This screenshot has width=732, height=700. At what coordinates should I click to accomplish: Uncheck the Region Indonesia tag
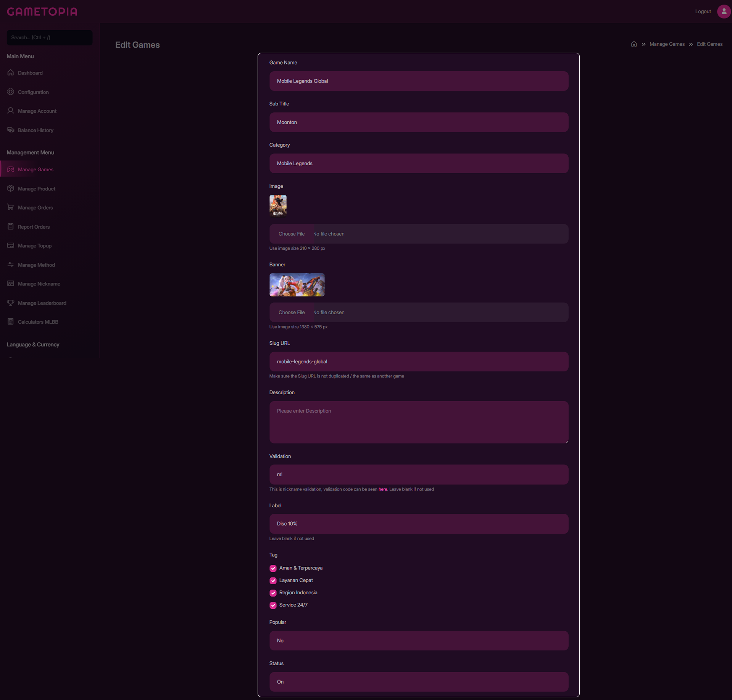273,593
